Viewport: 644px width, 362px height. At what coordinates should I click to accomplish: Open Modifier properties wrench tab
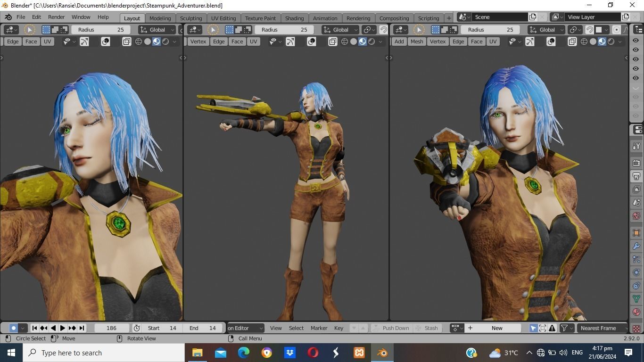click(636, 246)
